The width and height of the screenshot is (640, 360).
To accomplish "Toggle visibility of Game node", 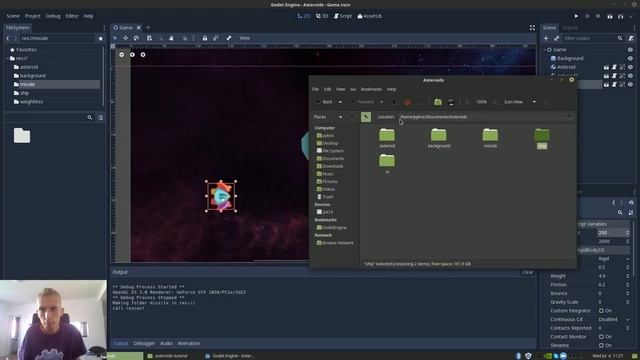I will click(630, 49).
